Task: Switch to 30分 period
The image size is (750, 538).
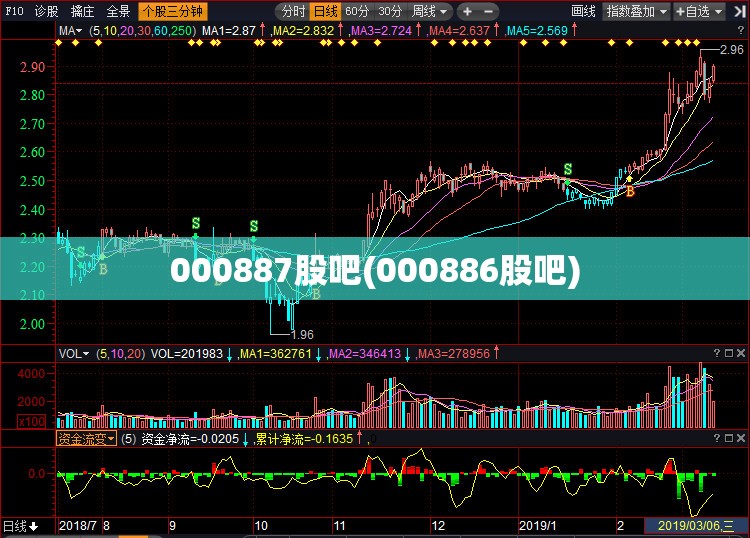Action: pyautogui.click(x=390, y=11)
